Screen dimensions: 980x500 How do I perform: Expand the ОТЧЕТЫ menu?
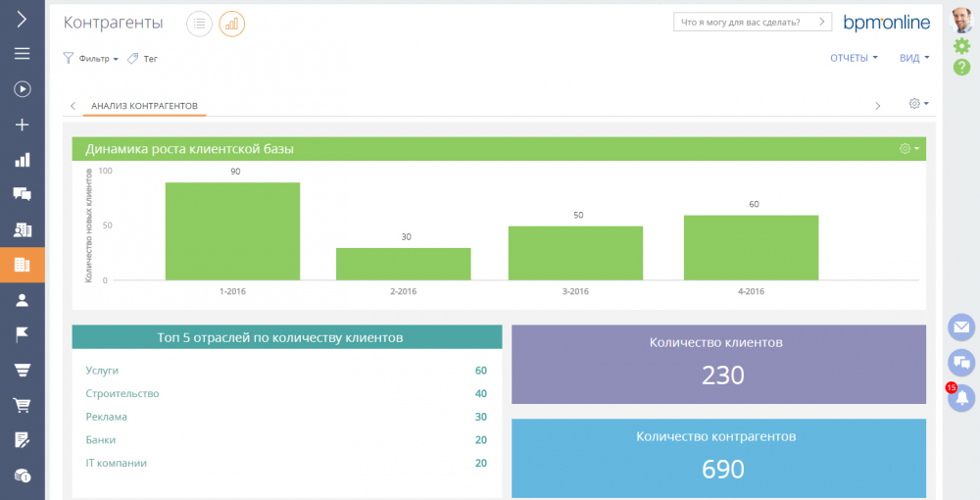coord(854,58)
